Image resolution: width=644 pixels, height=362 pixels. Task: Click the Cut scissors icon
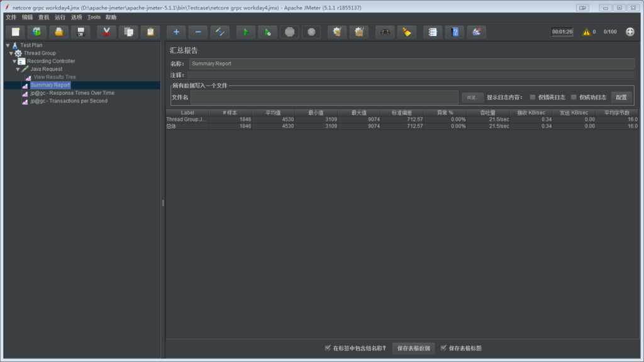coord(106,32)
